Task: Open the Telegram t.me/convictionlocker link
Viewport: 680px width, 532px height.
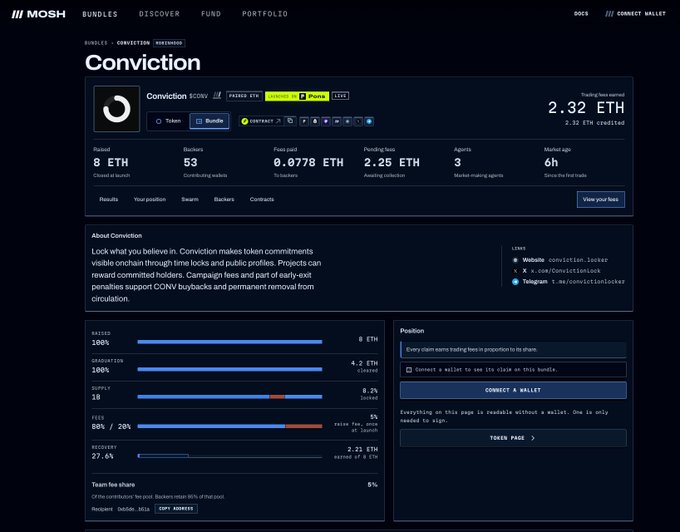Action: tap(588, 282)
